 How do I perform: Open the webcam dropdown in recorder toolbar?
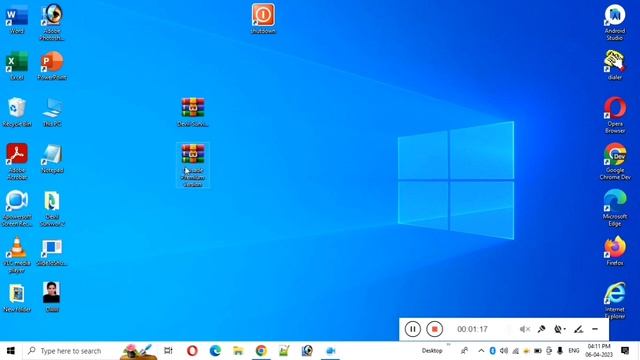click(560, 329)
